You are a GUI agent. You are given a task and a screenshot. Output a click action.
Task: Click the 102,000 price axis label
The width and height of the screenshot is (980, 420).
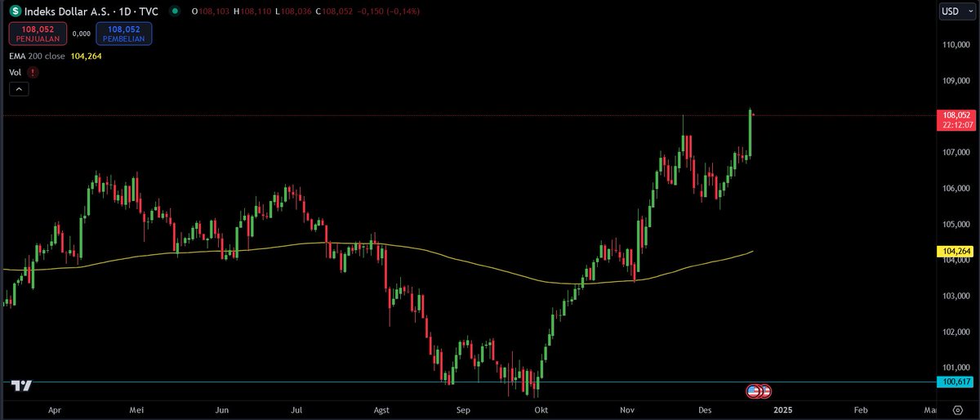click(955, 332)
